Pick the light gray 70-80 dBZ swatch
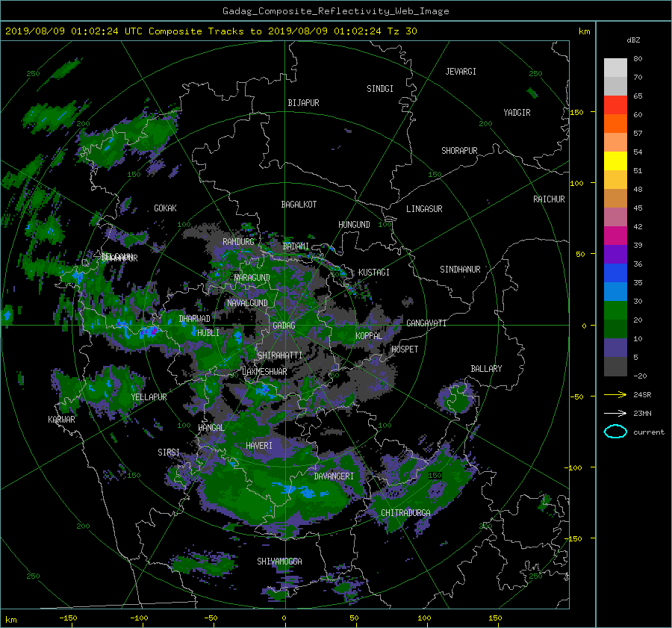 [615, 68]
